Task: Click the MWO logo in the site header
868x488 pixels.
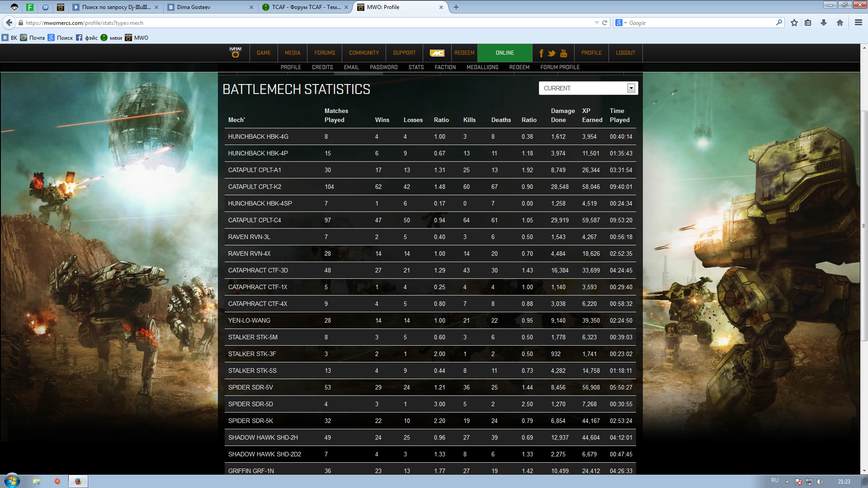Action: [235, 52]
